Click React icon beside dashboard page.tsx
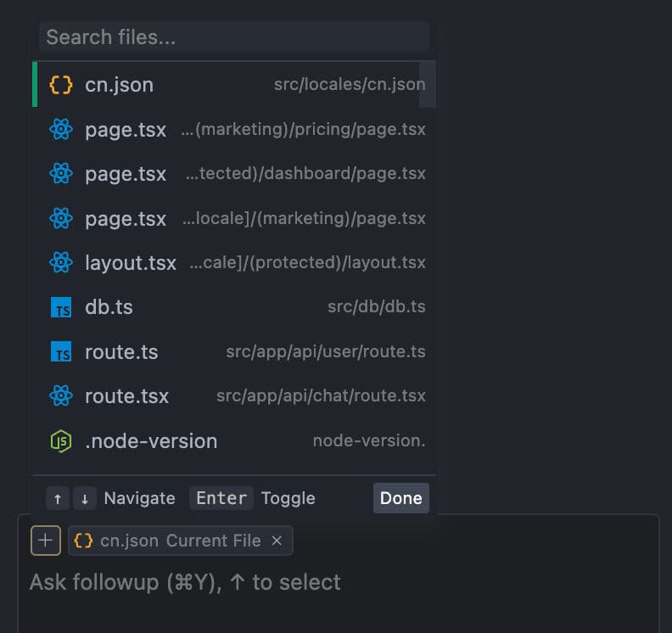The width and height of the screenshot is (672, 633). coord(61,174)
